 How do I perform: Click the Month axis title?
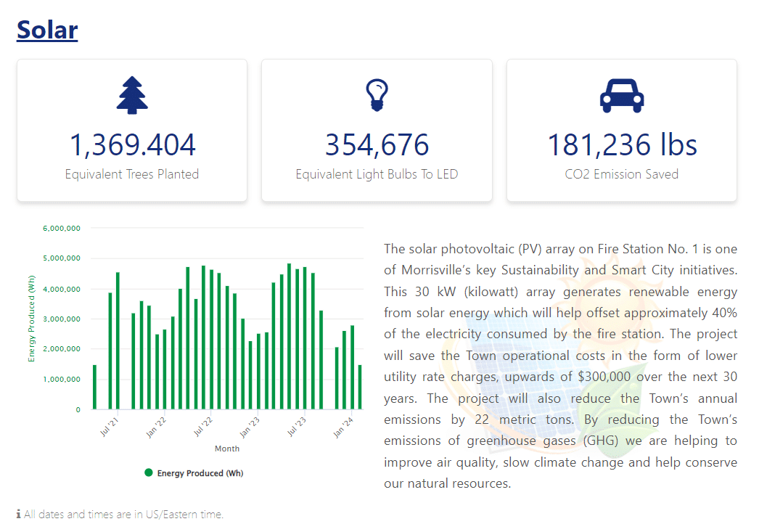[x=227, y=449]
